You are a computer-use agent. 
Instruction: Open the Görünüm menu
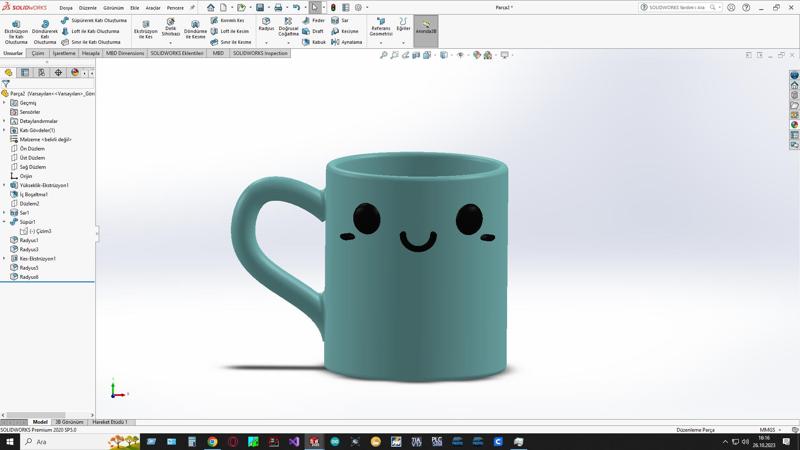(113, 7)
